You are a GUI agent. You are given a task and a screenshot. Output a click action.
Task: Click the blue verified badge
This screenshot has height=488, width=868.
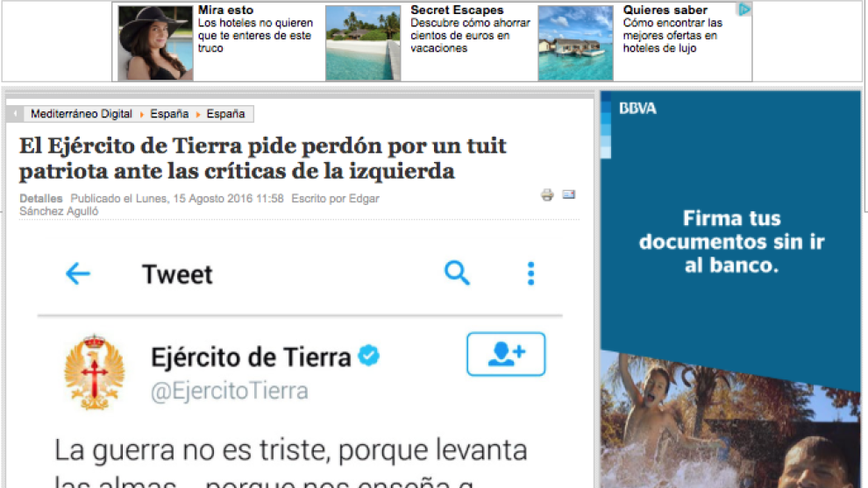[369, 356]
